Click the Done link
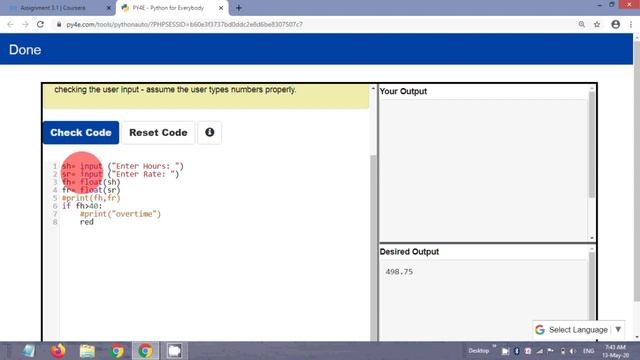This screenshot has height=360, width=640. [25, 50]
